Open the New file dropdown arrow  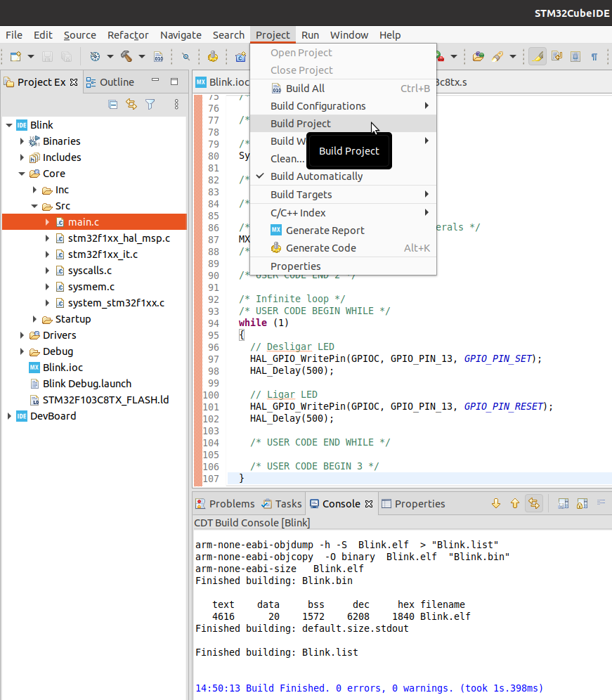click(31, 57)
